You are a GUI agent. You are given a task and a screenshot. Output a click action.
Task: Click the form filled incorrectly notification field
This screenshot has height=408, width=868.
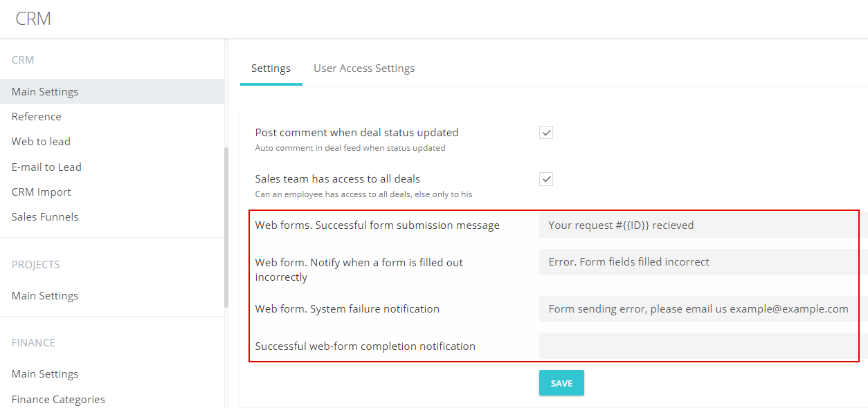703,262
